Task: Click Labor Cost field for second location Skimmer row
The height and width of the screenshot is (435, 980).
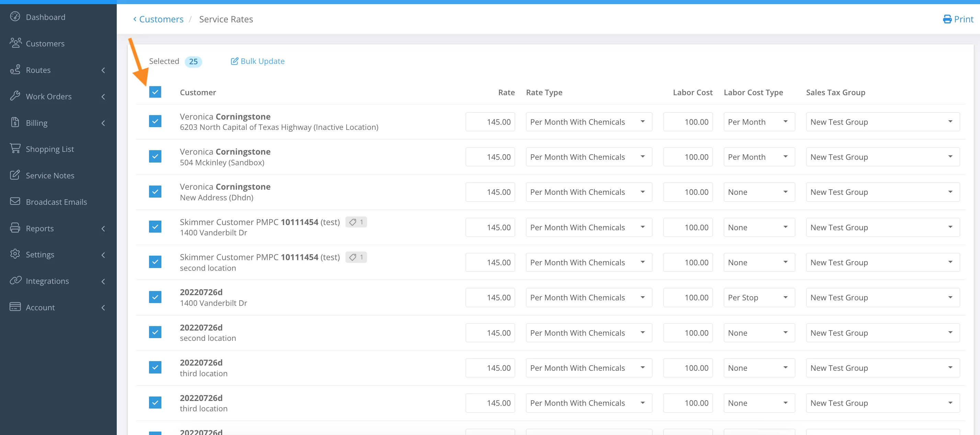Action: coord(687,263)
